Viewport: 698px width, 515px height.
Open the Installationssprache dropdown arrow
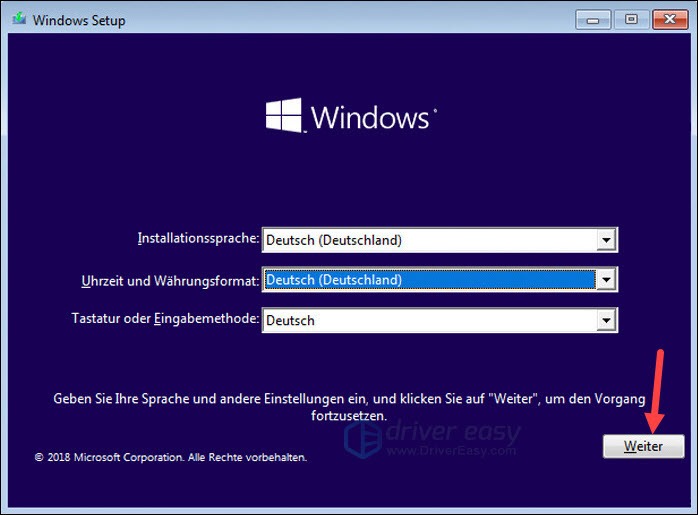[x=606, y=240]
